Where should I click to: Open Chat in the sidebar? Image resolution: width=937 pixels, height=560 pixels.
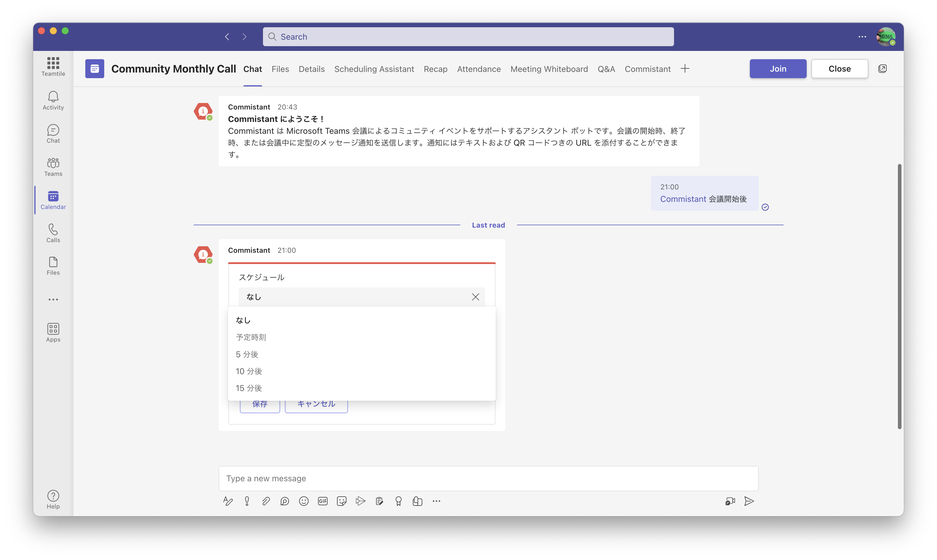[53, 133]
